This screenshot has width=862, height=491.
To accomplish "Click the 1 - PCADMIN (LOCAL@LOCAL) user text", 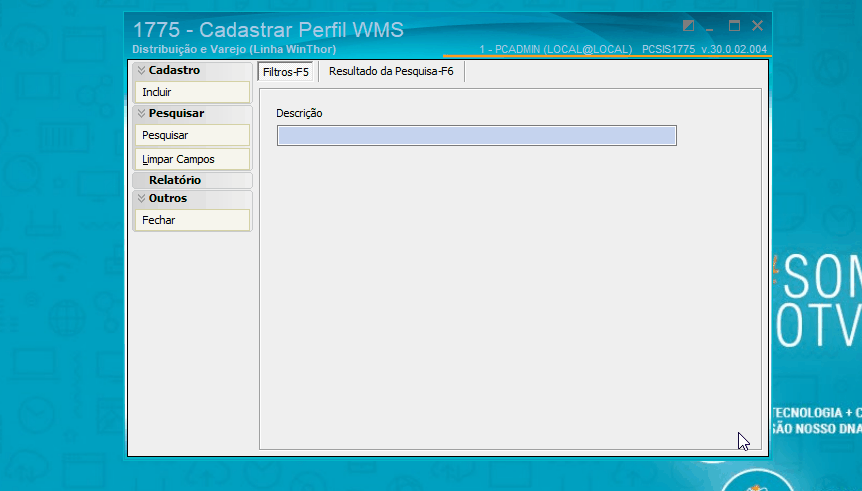I will coord(555,49).
